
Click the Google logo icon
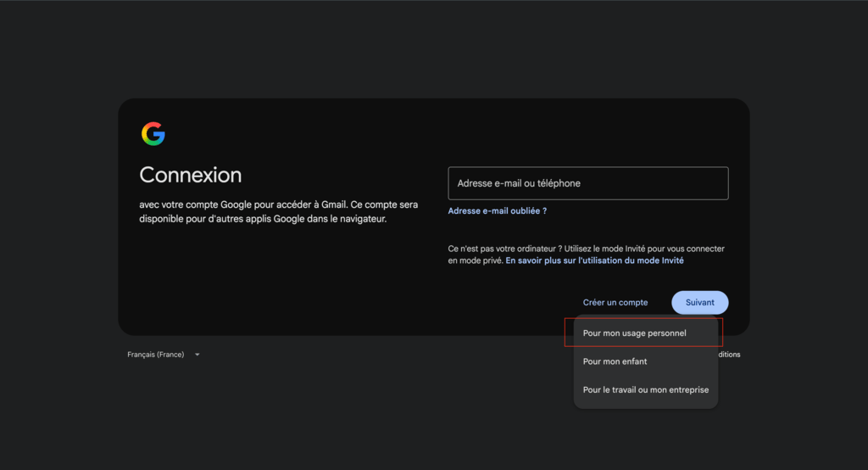pos(153,133)
